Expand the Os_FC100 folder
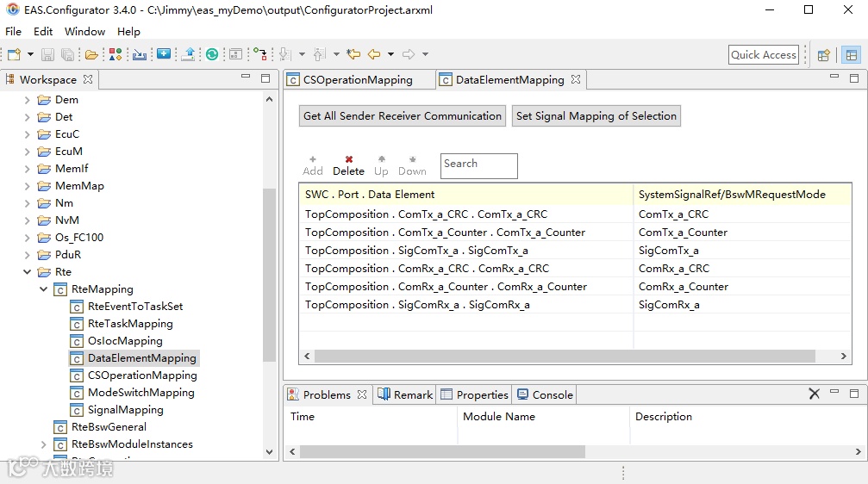The width and height of the screenshot is (868, 484). tap(27, 238)
